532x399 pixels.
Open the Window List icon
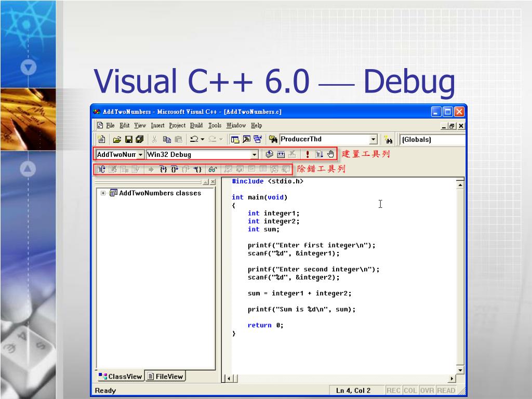click(258, 139)
